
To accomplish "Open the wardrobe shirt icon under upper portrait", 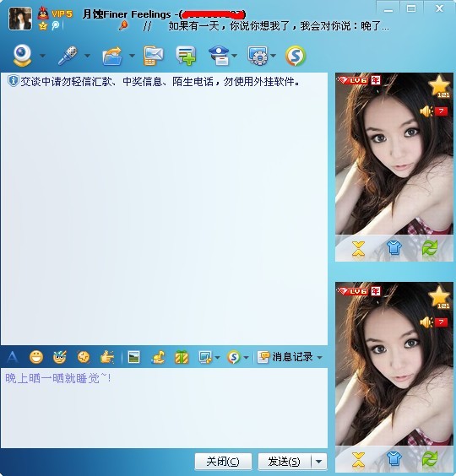I will (x=394, y=248).
